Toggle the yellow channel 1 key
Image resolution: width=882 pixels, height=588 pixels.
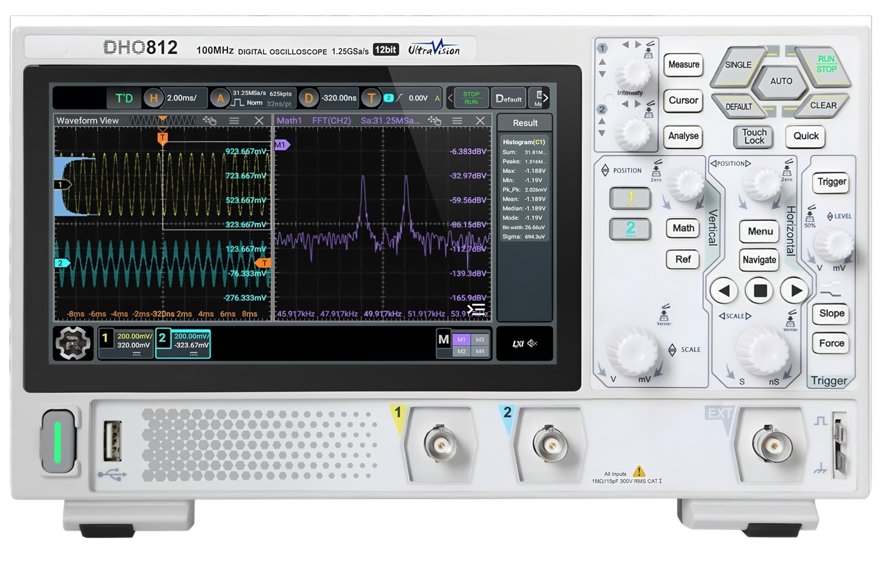(x=630, y=198)
